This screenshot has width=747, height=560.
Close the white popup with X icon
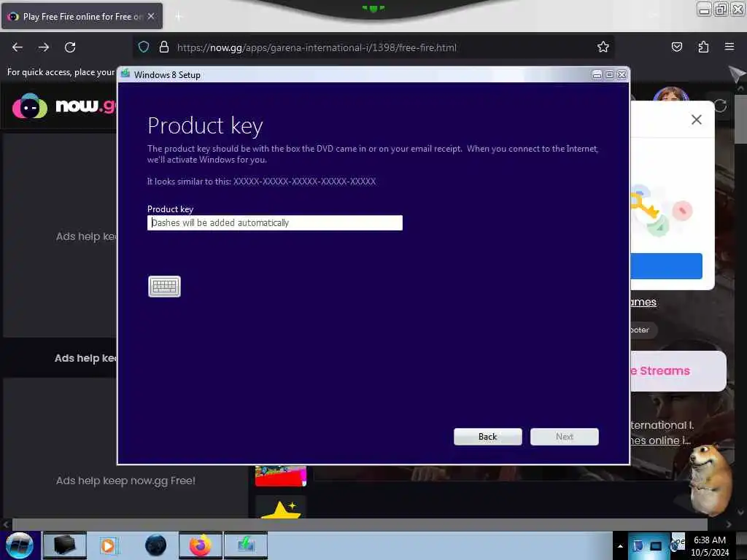(x=697, y=120)
